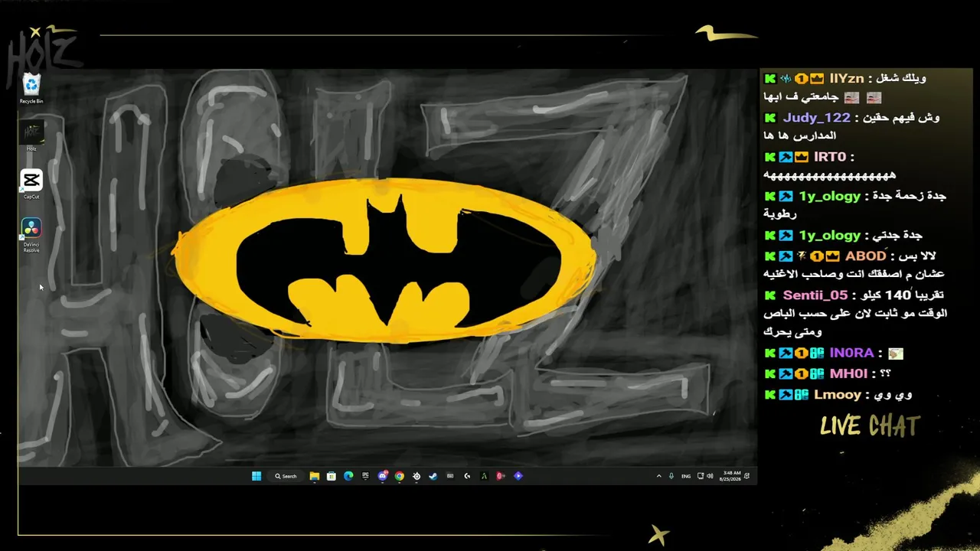Viewport: 980px width, 551px height.
Task: Click the taskbar Search box
Action: point(286,476)
